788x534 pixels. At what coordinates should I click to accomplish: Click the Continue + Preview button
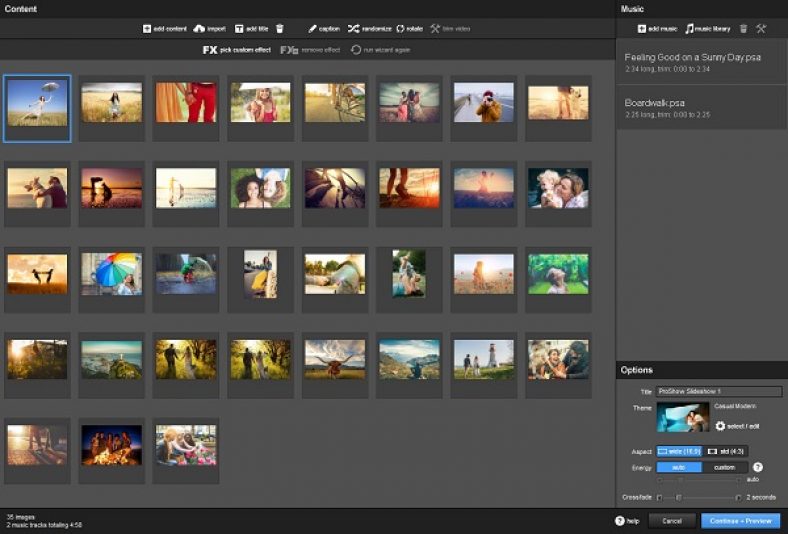click(741, 521)
